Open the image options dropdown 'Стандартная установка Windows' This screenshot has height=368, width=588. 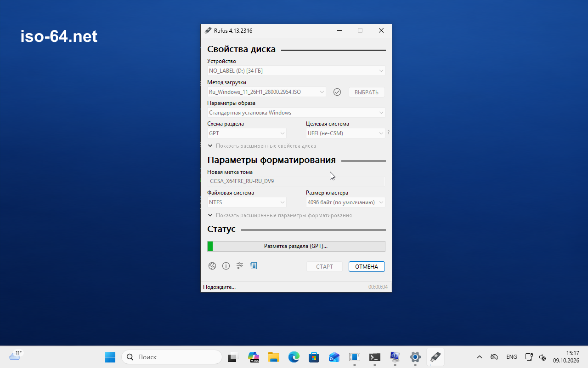(296, 113)
